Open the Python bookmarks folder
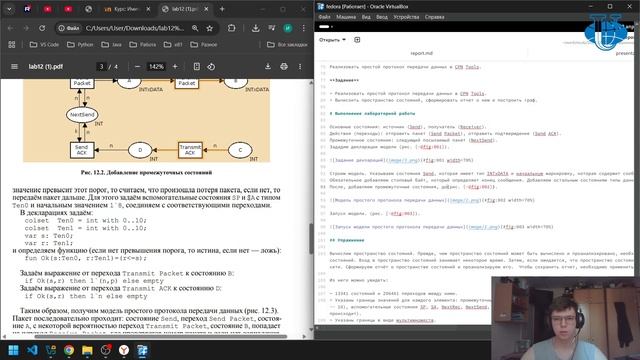640x360 pixels. (x=80, y=44)
